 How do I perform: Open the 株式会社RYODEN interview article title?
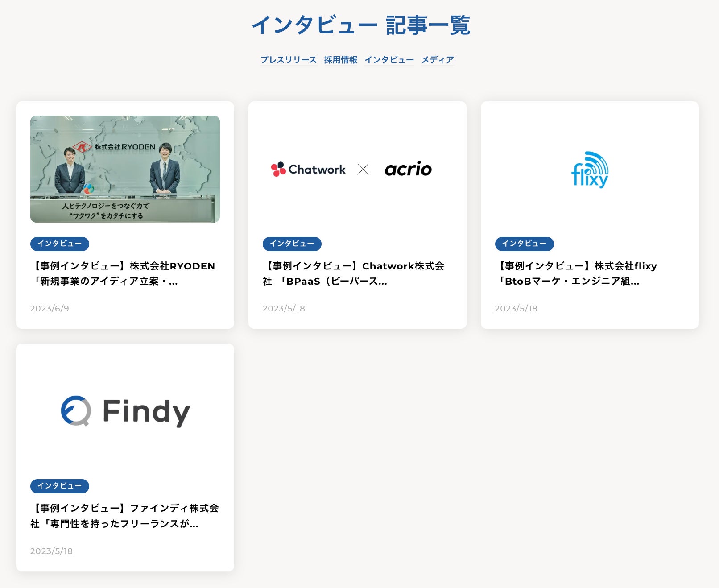pyautogui.click(x=123, y=273)
